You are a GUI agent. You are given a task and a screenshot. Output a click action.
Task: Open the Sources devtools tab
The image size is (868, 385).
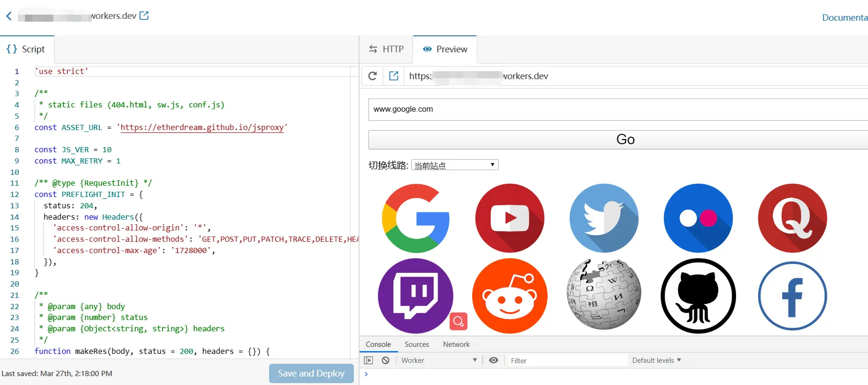(x=417, y=344)
